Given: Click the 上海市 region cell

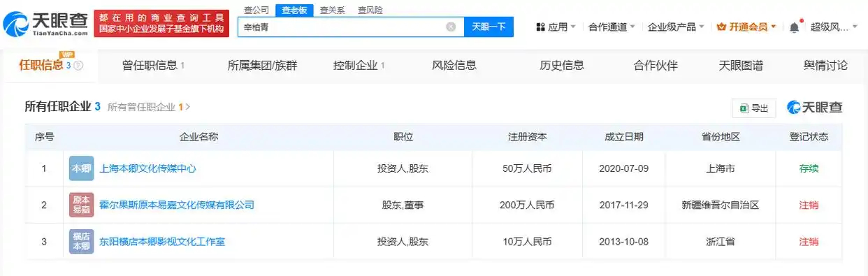Looking at the screenshot, I should click(721, 169).
